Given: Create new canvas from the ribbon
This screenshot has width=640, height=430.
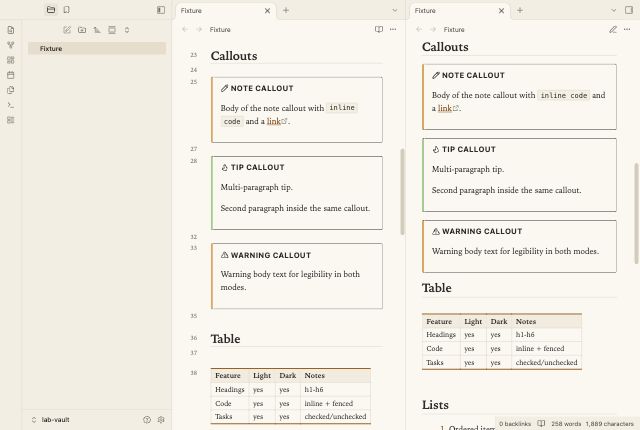Looking at the screenshot, I should click(x=11, y=60).
